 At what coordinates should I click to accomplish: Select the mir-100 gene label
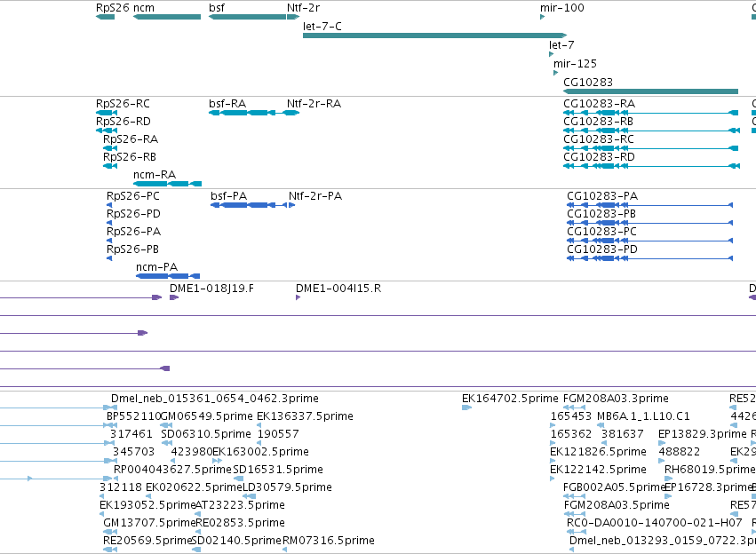point(561,8)
